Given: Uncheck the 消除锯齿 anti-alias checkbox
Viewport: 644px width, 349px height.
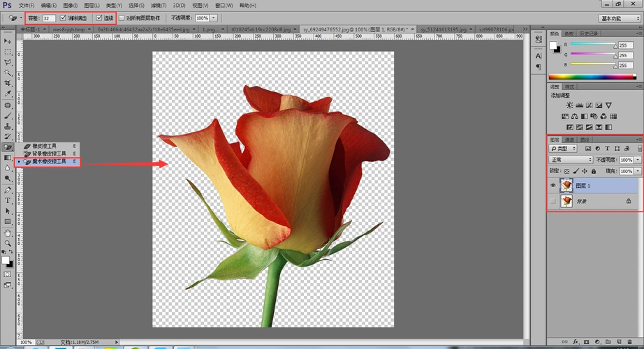Looking at the screenshot, I should pos(64,17).
